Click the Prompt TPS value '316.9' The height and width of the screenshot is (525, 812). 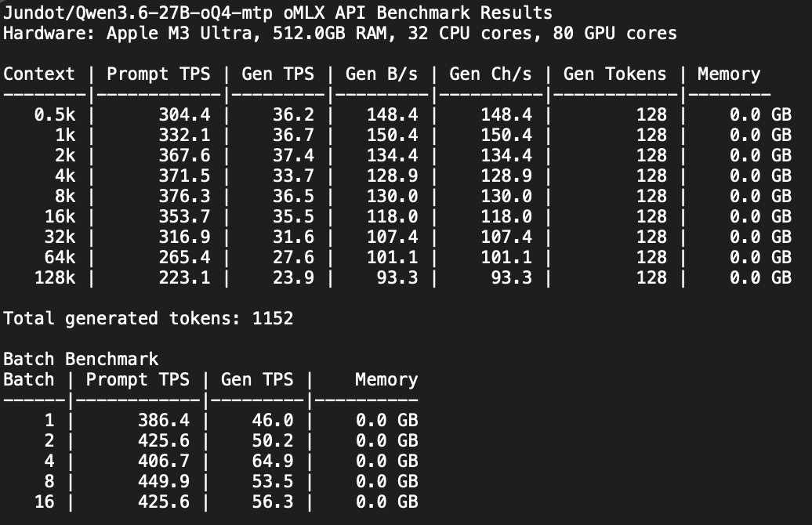(x=184, y=237)
